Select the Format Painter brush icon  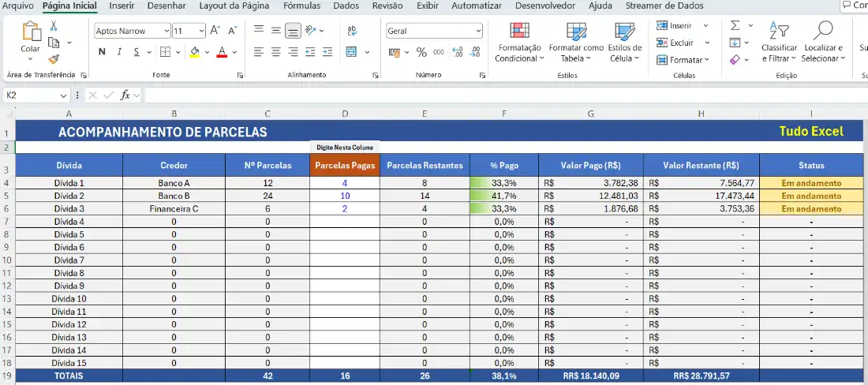pos(54,59)
